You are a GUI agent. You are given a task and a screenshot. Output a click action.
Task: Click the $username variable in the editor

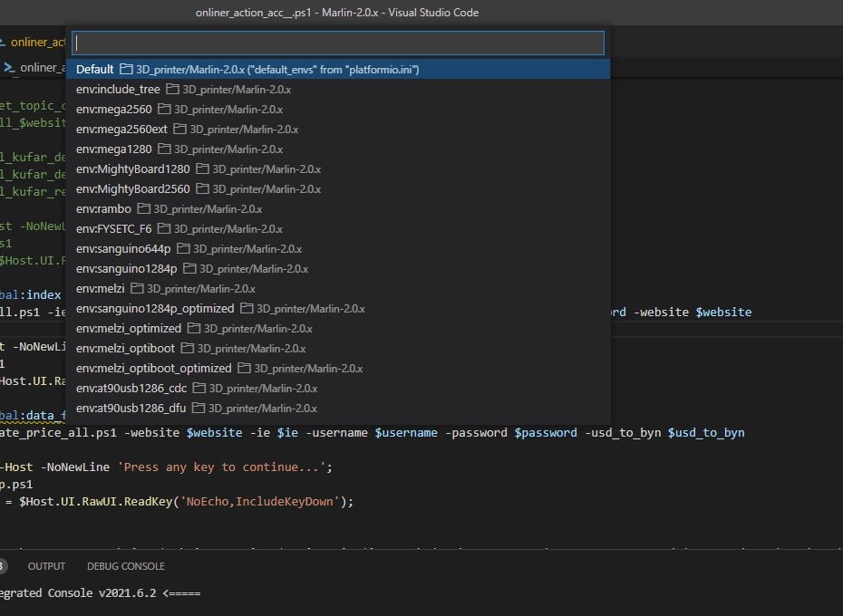pyautogui.click(x=406, y=432)
